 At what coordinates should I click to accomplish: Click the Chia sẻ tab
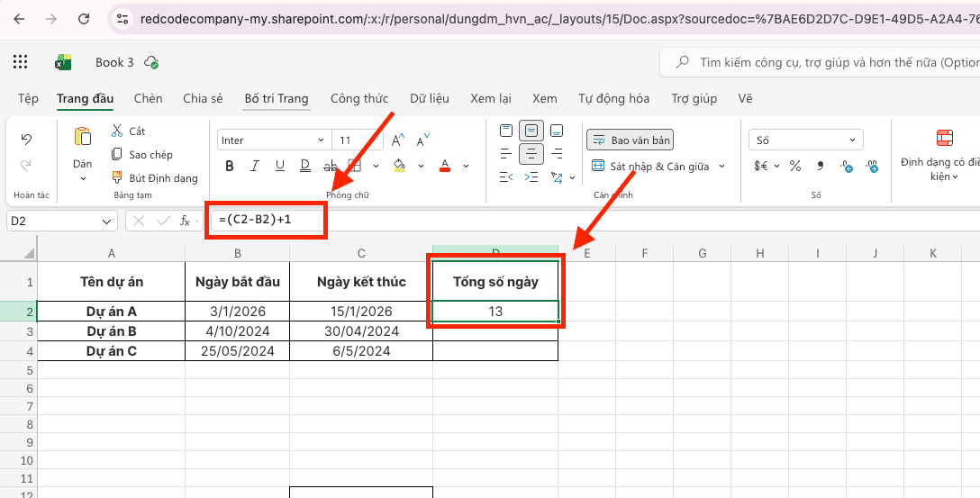204,98
